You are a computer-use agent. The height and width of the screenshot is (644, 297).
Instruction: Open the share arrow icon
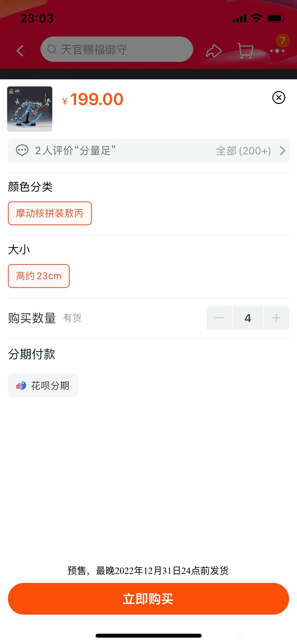click(214, 51)
